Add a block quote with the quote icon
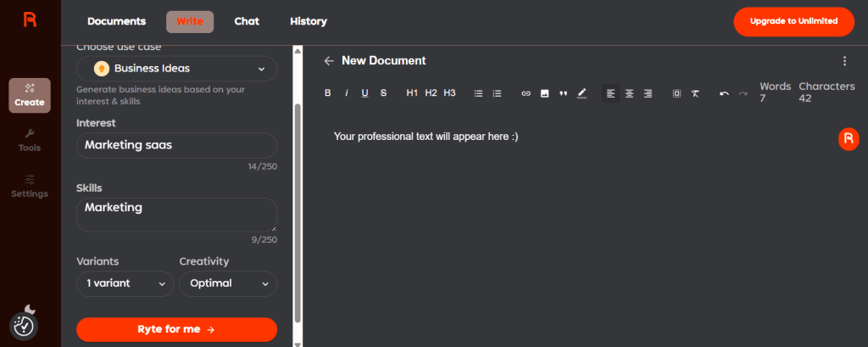 click(x=563, y=93)
